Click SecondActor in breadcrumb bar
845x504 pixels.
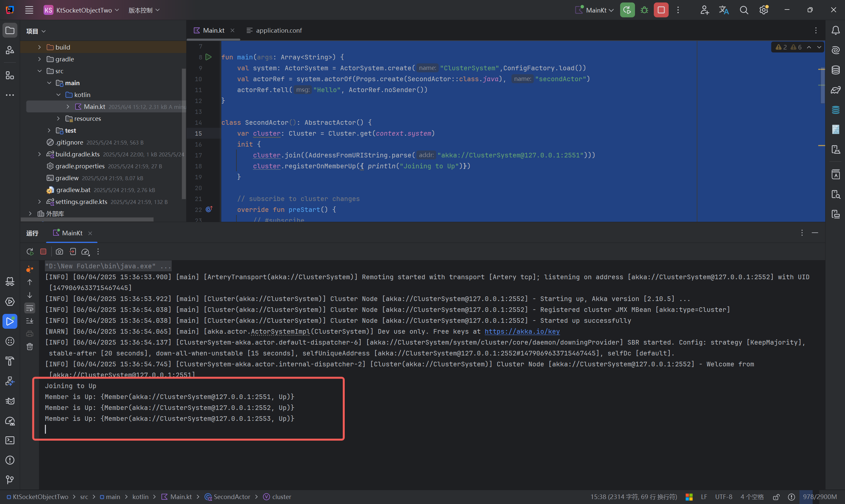pyautogui.click(x=228, y=497)
